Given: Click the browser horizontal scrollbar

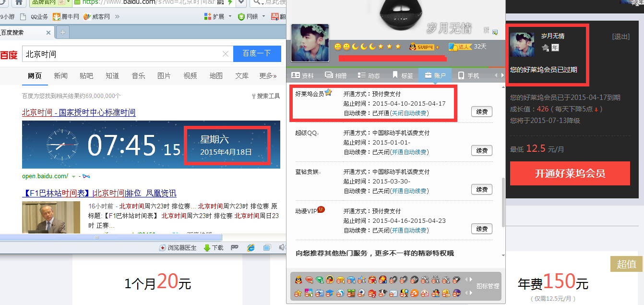Looking at the screenshot, I should (x=111, y=237).
